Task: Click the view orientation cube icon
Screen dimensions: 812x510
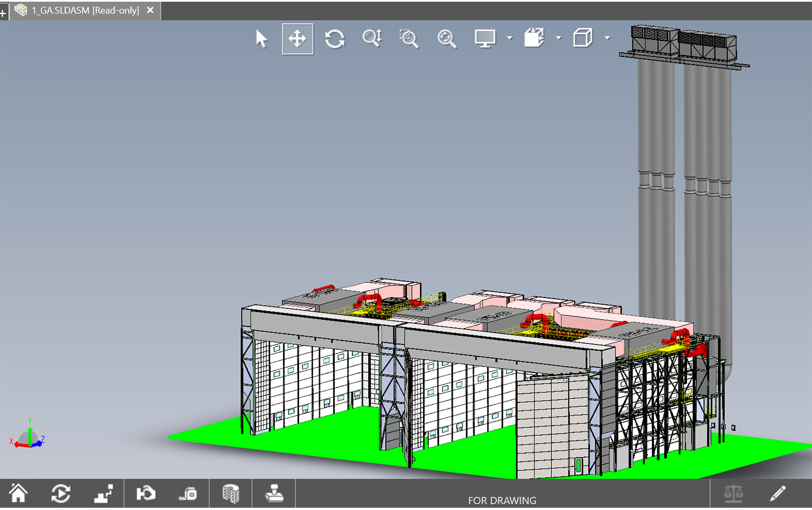Action: click(x=534, y=39)
